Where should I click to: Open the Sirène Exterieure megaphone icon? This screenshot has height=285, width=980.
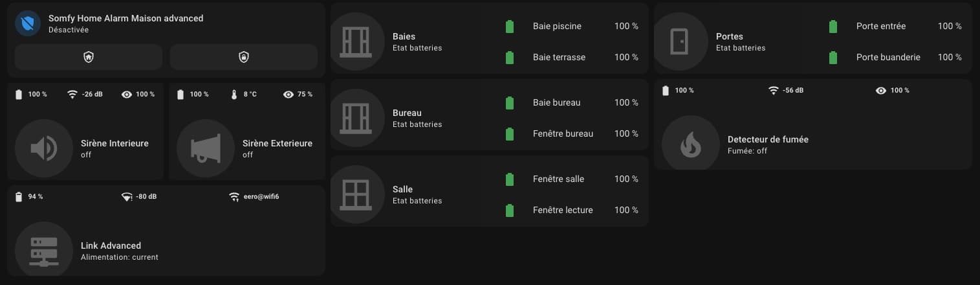pyautogui.click(x=205, y=148)
